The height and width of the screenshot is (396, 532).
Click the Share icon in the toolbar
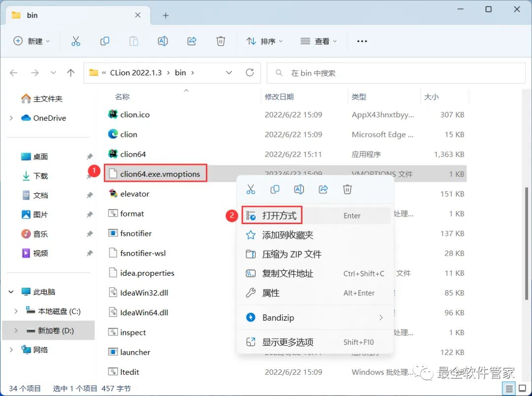tap(192, 41)
